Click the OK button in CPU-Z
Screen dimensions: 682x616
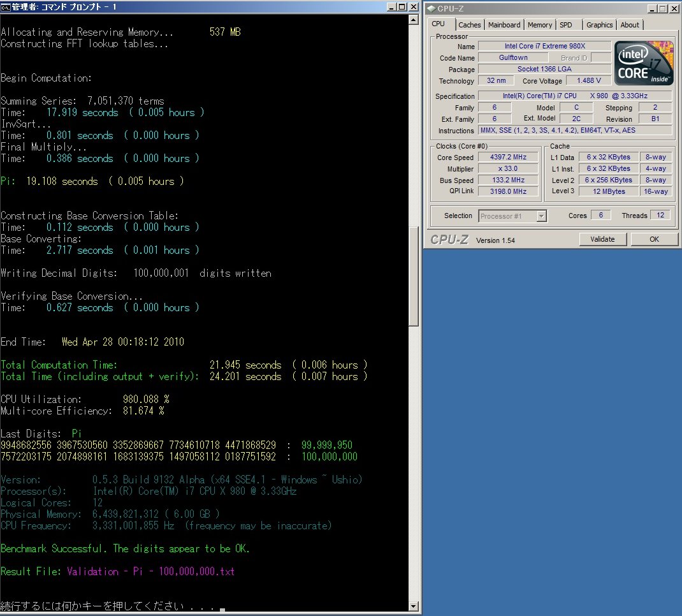(654, 239)
